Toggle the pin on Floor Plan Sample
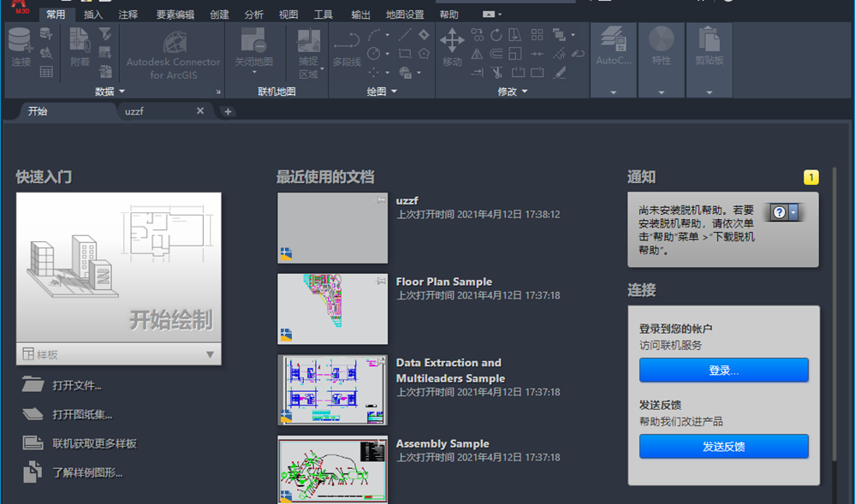855x504 pixels. click(381, 281)
